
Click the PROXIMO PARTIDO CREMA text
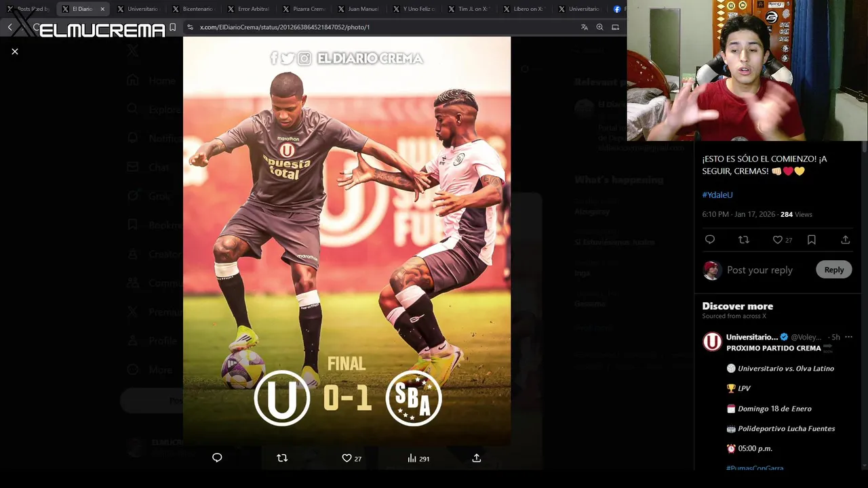click(x=774, y=348)
